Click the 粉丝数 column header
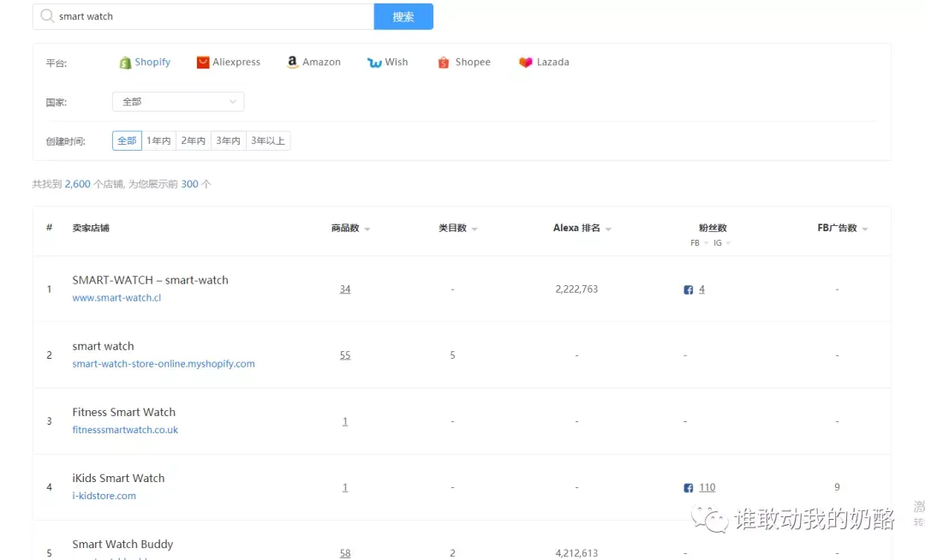 (713, 228)
